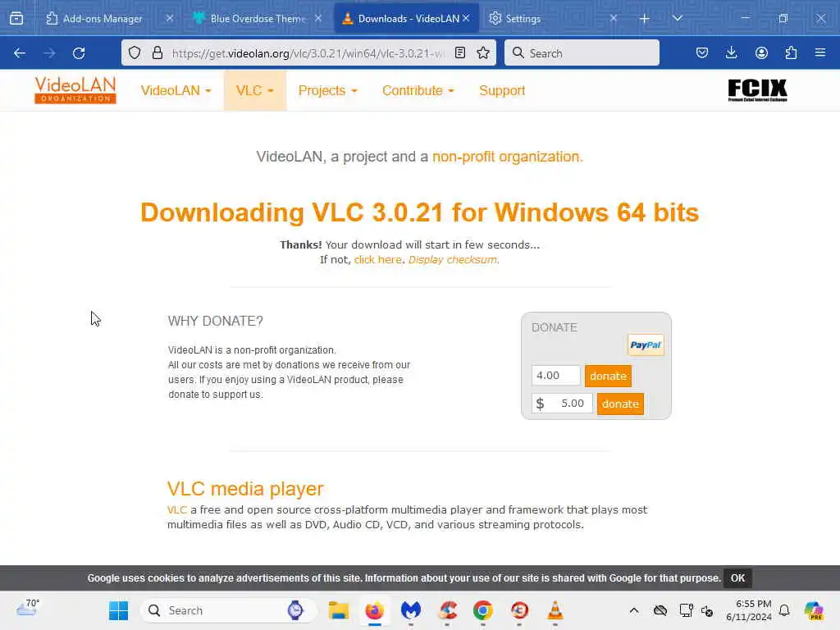Viewport: 840px width, 630px height.
Task: Expand the Contribute nav dropdown
Action: 418,90
